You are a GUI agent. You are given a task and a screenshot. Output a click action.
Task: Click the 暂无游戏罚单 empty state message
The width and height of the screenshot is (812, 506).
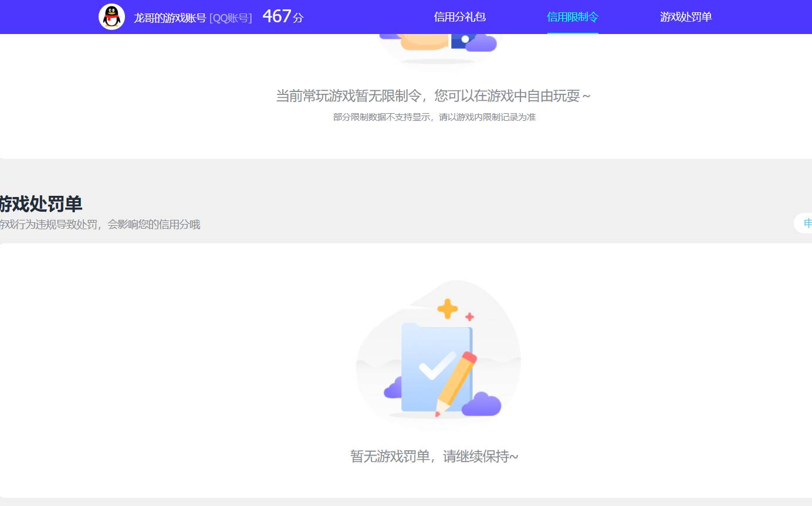434,456
